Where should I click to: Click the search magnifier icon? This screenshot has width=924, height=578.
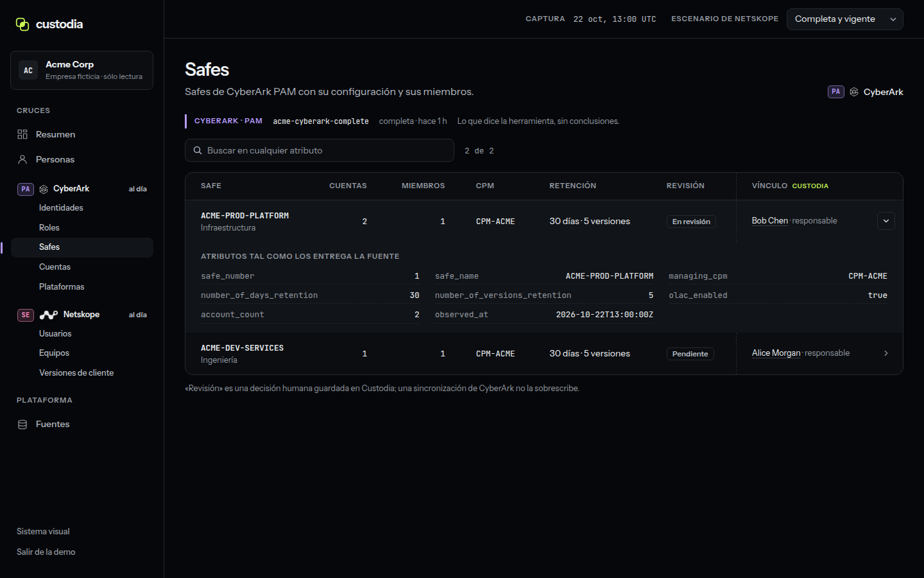(198, 150)
